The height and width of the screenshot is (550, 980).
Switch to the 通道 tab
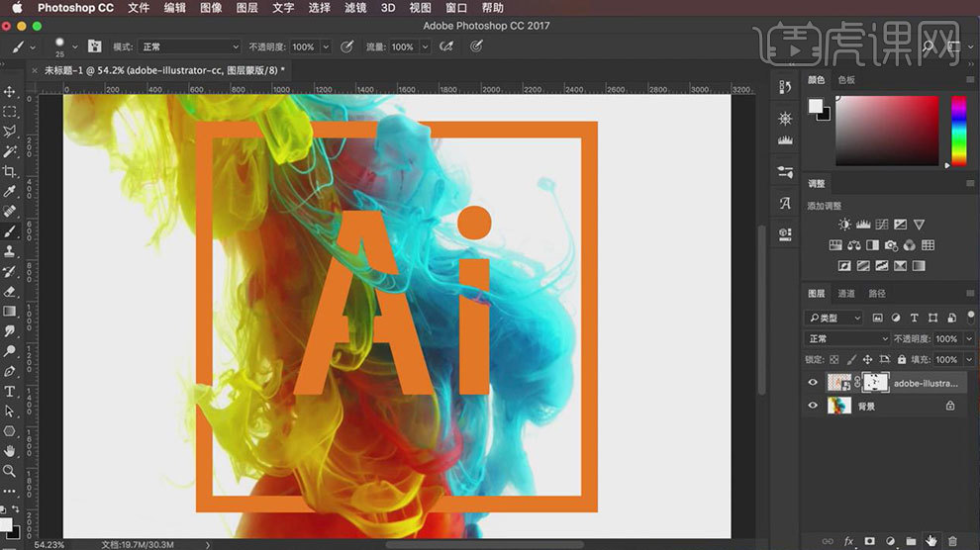(846, 294)
